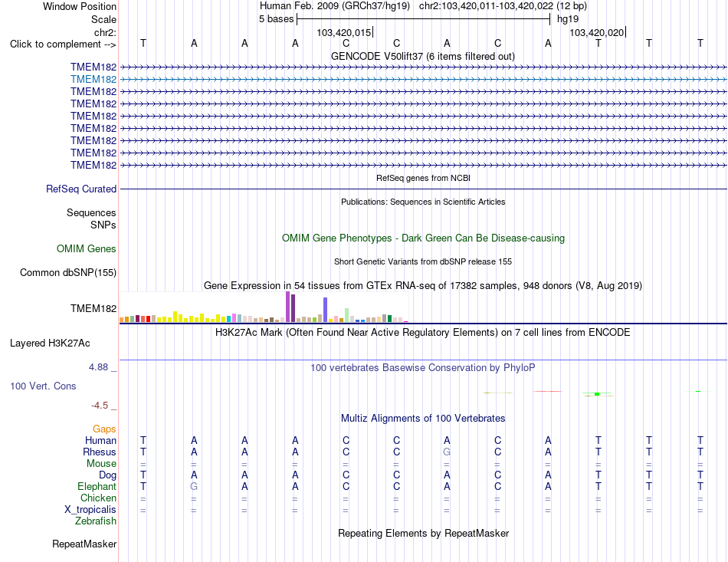Click the light green bar in GTEx expression chart
The image size is (728, 562).
(x=347, y=315)
